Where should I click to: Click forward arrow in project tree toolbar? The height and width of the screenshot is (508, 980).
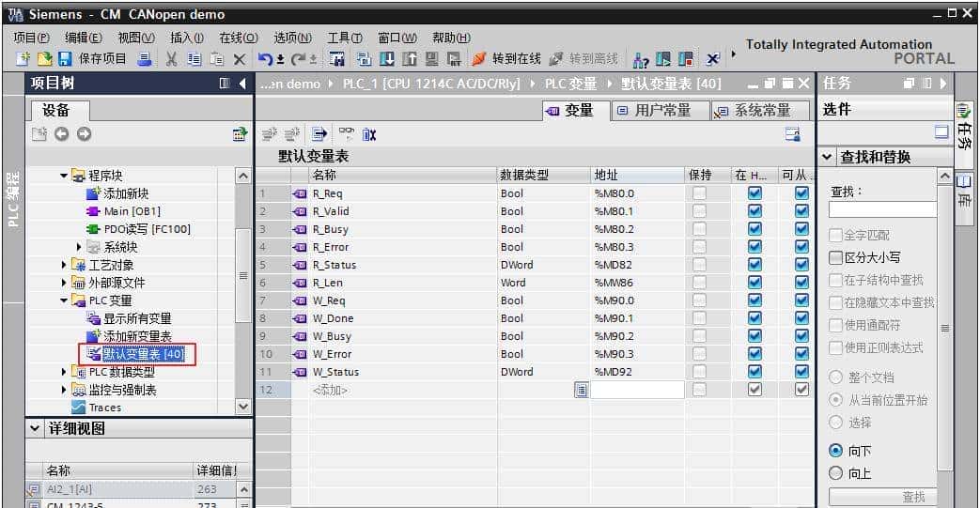[x=84, y=133]
